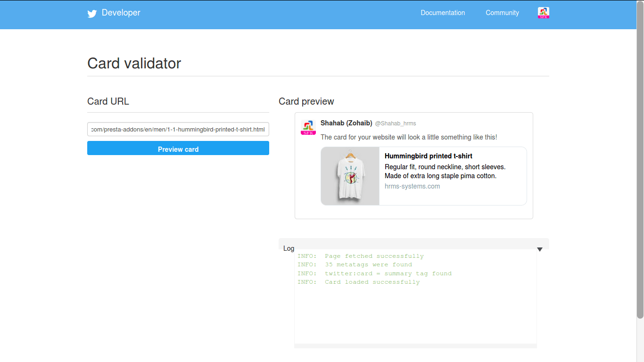Click the card description about pima cotton
This screenshot has height=362, width=644.
click(x=445, y=172)
